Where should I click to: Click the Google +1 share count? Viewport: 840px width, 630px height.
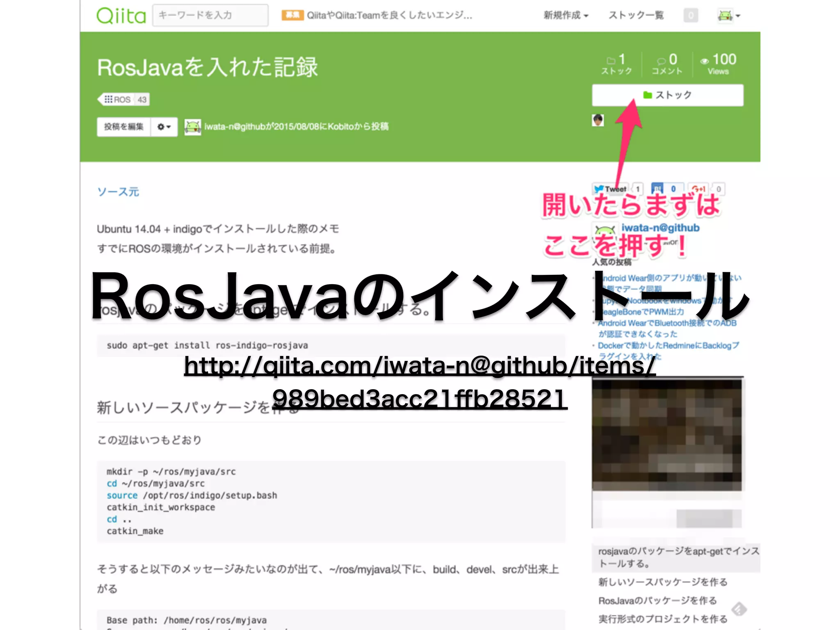719,189
